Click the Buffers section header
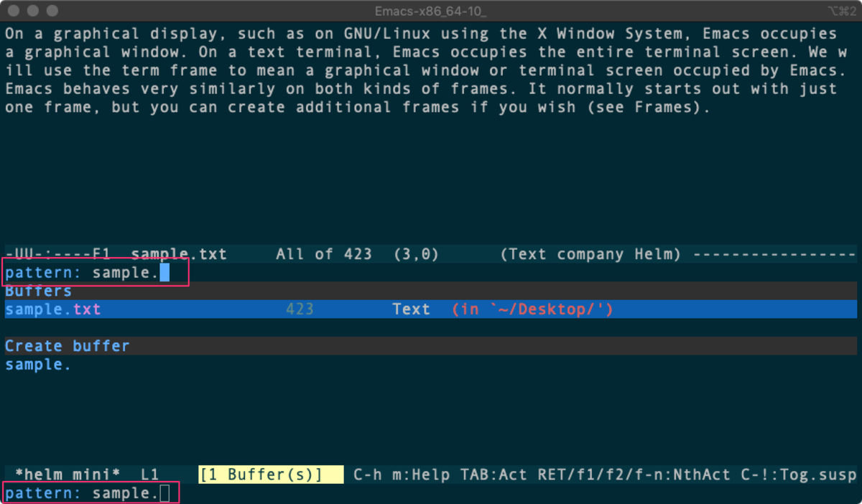This screenshot has height=504, width=862. pos(37,290)
